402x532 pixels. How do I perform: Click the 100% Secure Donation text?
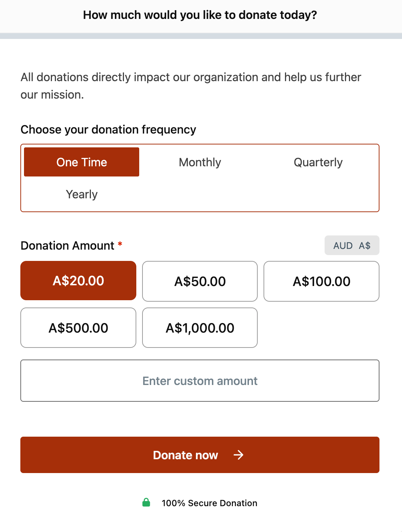[209, 503]
